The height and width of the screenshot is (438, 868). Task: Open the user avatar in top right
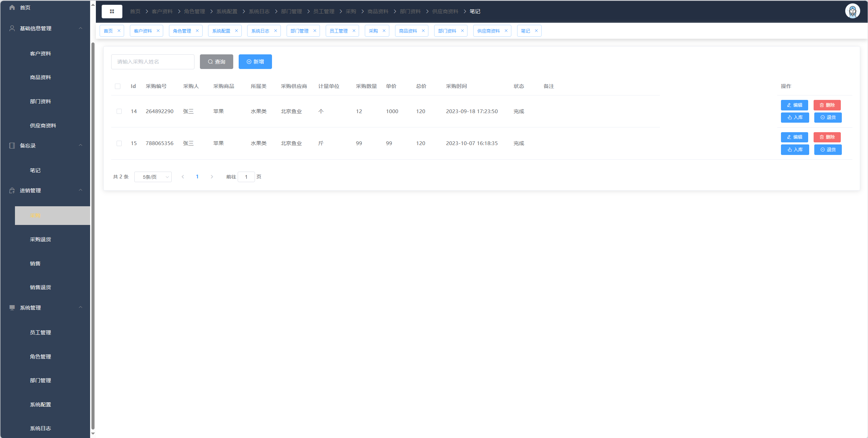pos(852,11)
